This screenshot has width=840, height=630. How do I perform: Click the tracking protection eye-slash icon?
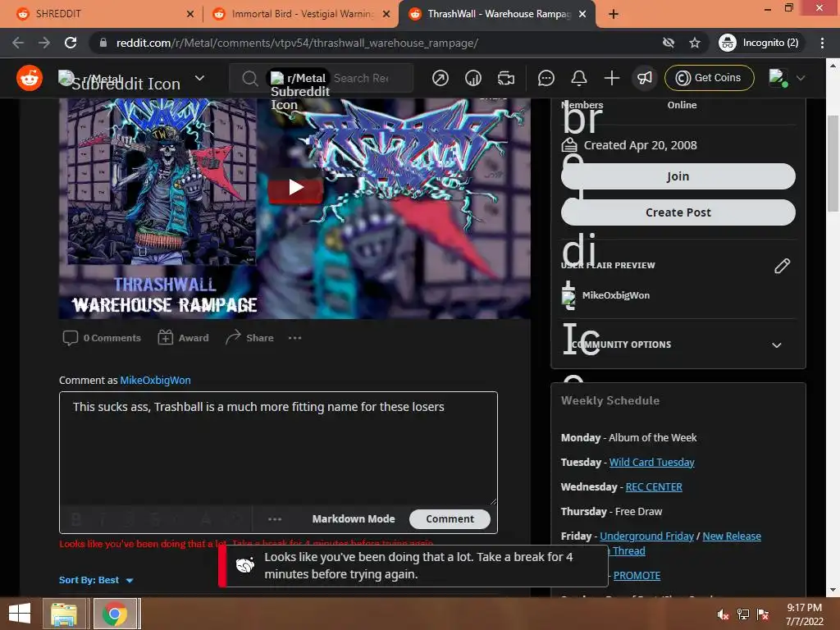(668, 43)
